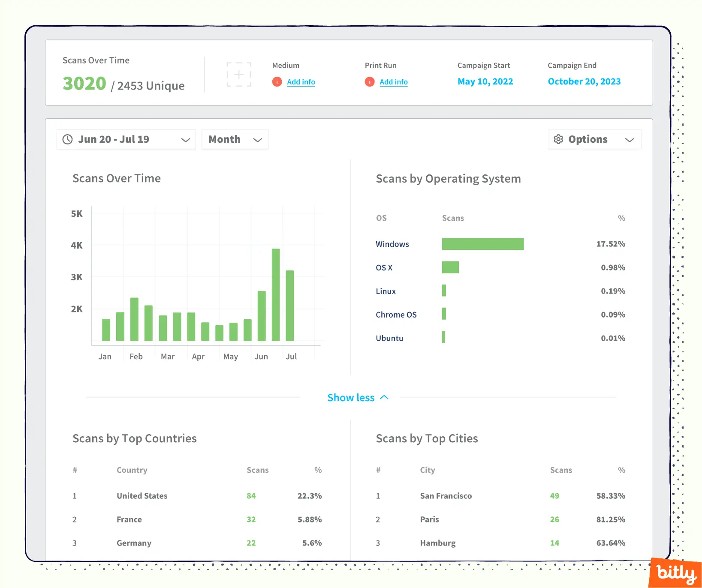Click Add info link under Print Run
The image size is (702, 588).
[x=393, y=82]
